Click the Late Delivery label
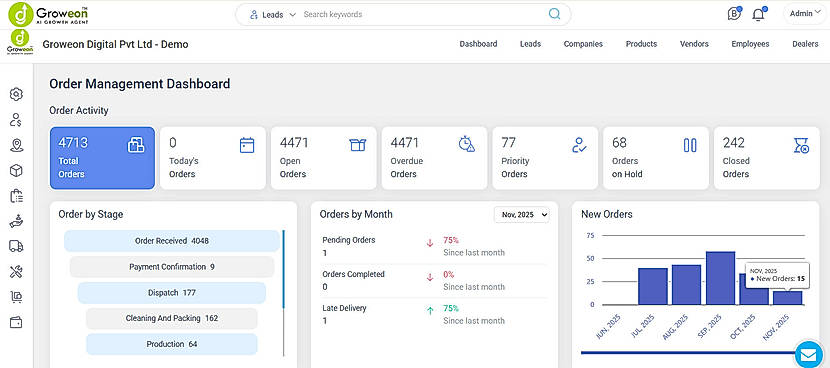 click(344, 308)
